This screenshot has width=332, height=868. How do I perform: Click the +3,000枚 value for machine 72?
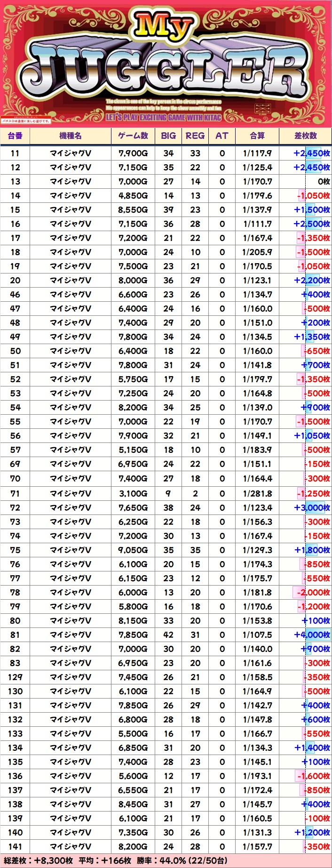[x=312, y=507]
